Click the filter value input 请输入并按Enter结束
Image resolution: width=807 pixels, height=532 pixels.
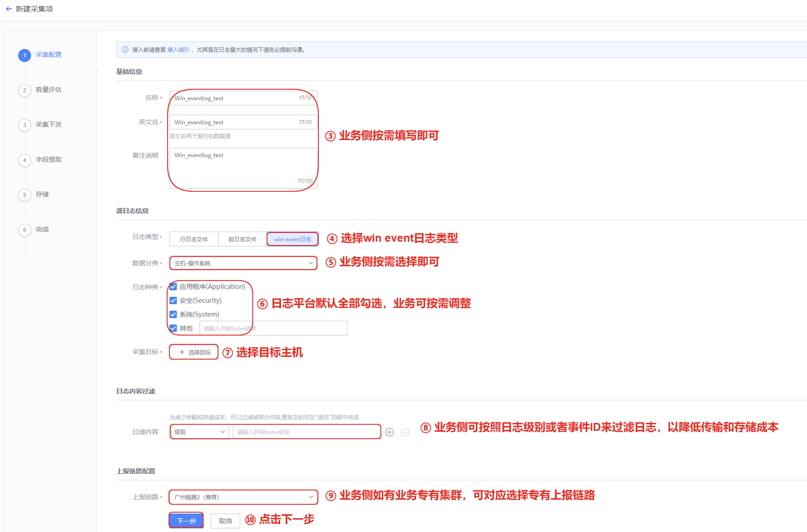[306, 432]
